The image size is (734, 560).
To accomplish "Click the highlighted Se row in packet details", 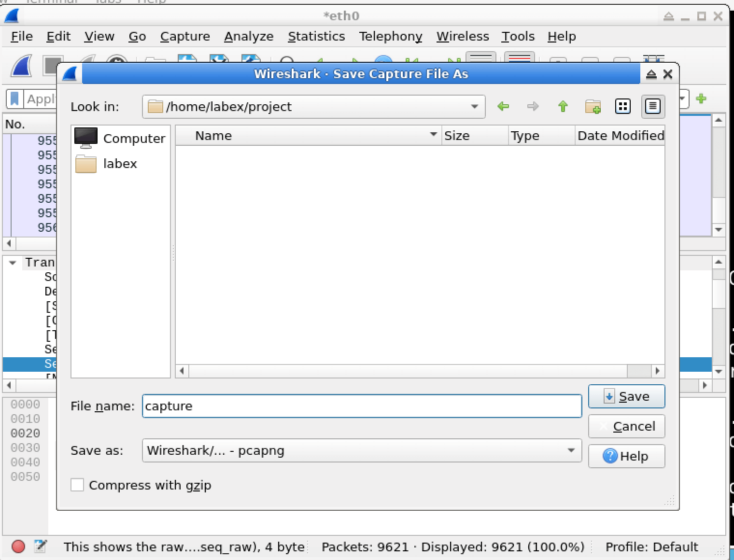I will coord(30,364).
